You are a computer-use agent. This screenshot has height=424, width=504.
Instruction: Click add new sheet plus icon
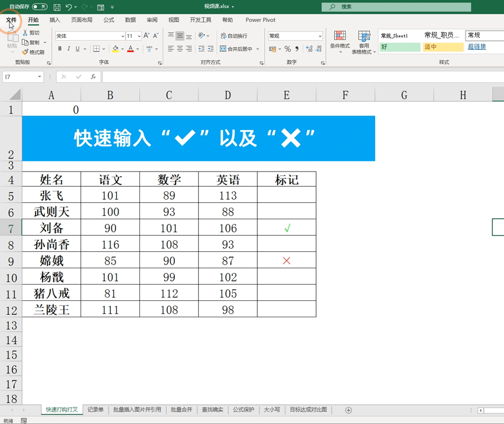click(x=348, y=410)
